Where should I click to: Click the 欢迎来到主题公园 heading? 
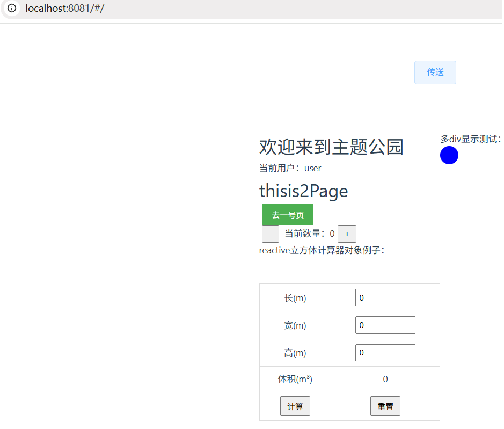[x=331, y=147]
